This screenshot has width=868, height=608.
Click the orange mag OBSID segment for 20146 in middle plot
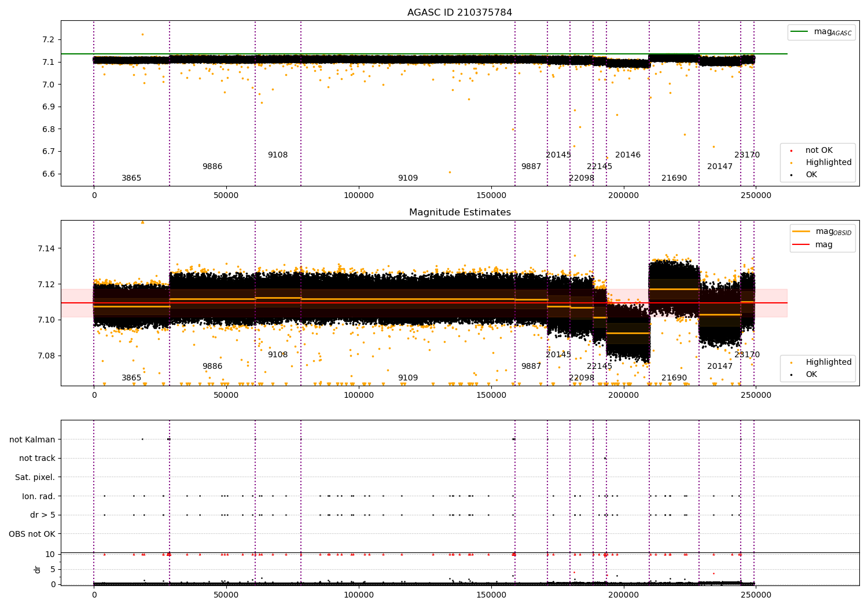pos(628,333)
